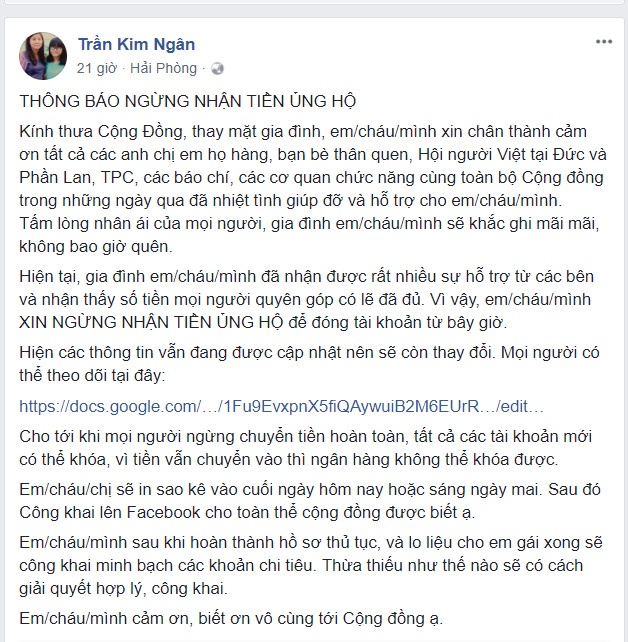This screenshot has height=642, width=628.
Task: Click the capitalized "XIN NGỪNG NHẬN TIỀN ỦNG HỘ" text
Action: click(x=151, y=323)
